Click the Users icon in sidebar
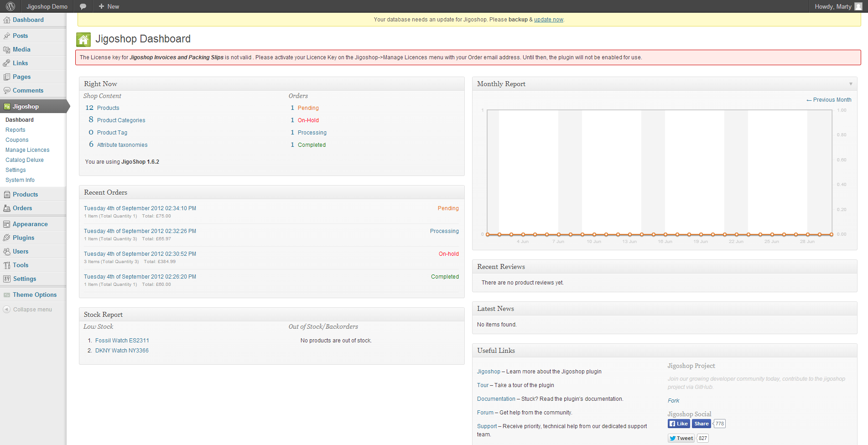Viewport: 868px width, 445px height. pyautogui.click(x=7, y=252)
